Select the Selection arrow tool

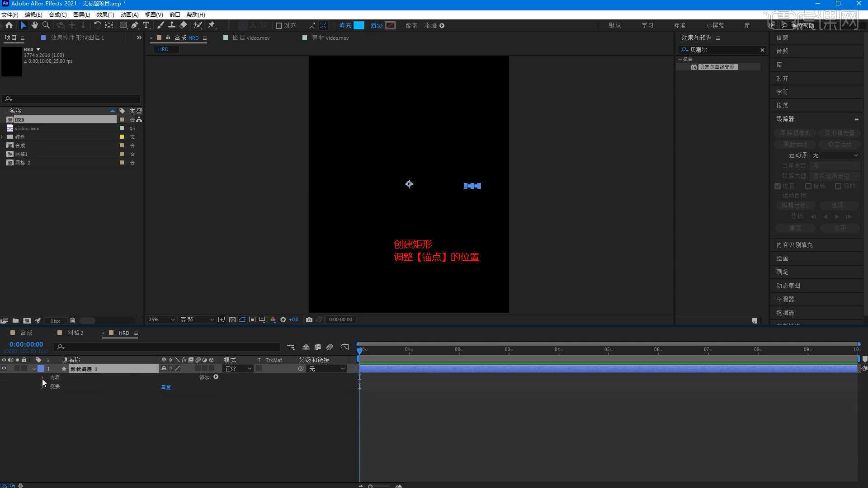tap(24, 25)
